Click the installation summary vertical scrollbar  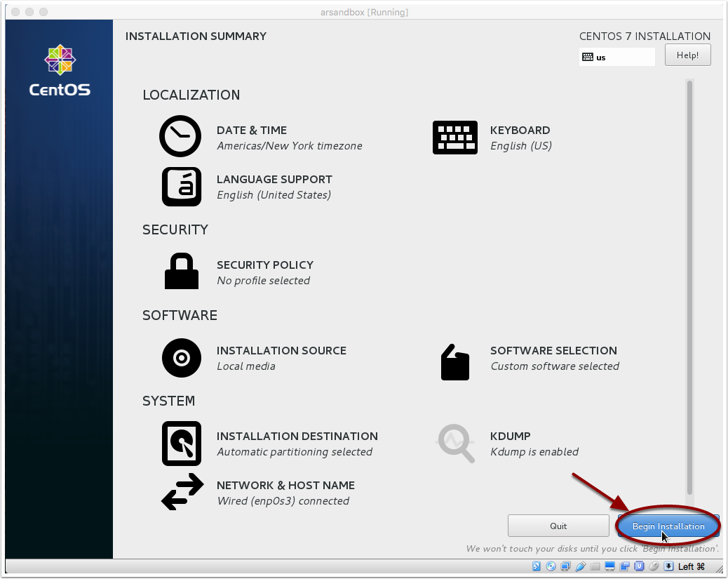[x=689, y=288]
